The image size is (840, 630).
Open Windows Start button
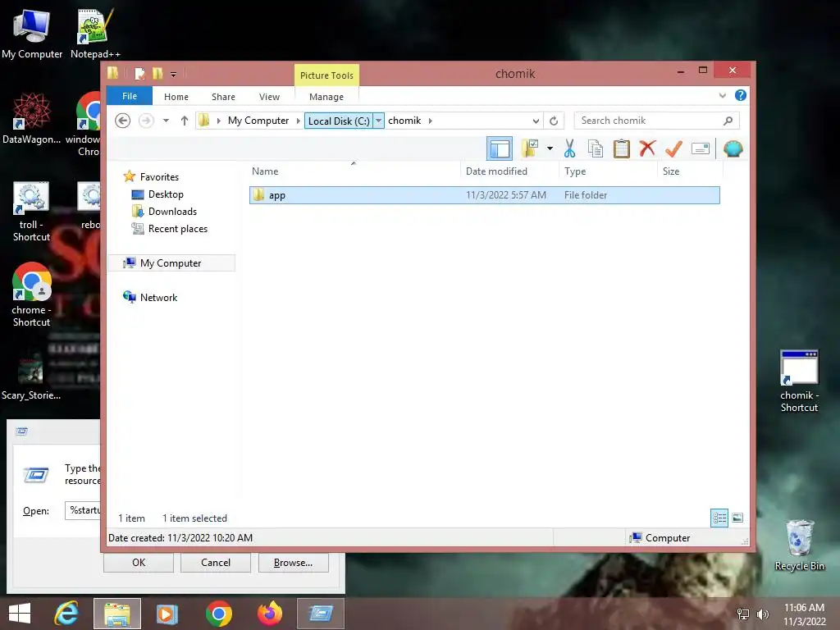coord(20,614)
